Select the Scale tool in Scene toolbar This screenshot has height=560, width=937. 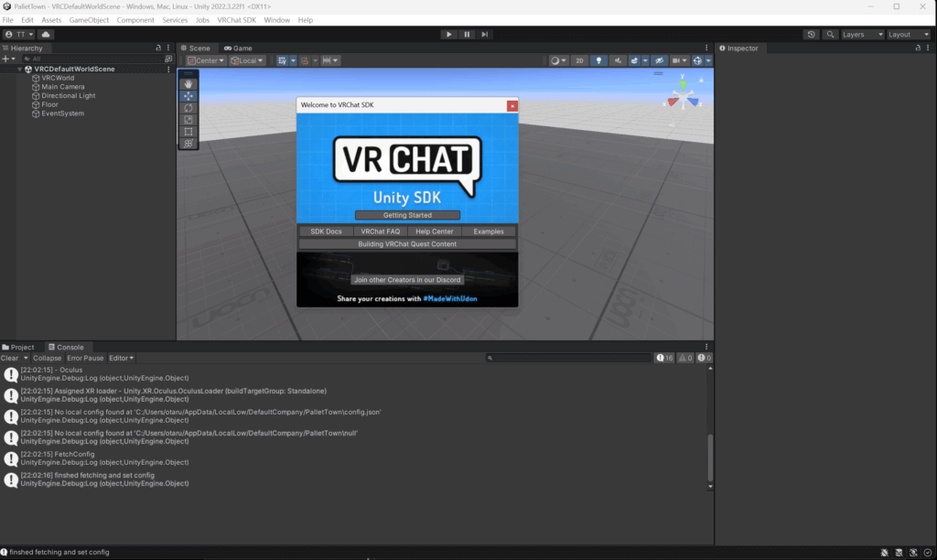pyautogui.click(x=188, y=119)
